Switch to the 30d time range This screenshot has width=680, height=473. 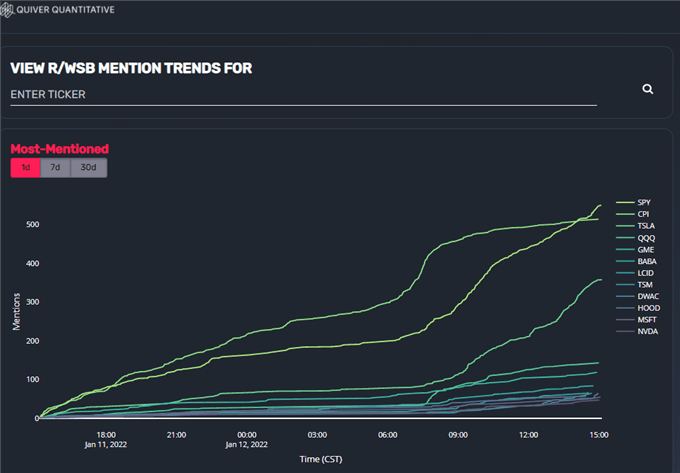point(88,167)
